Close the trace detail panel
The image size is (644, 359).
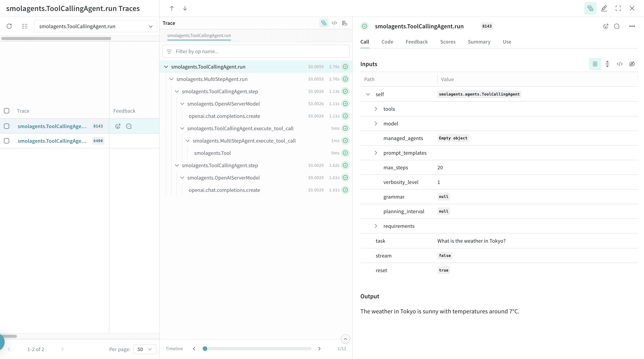pos(632,8)
